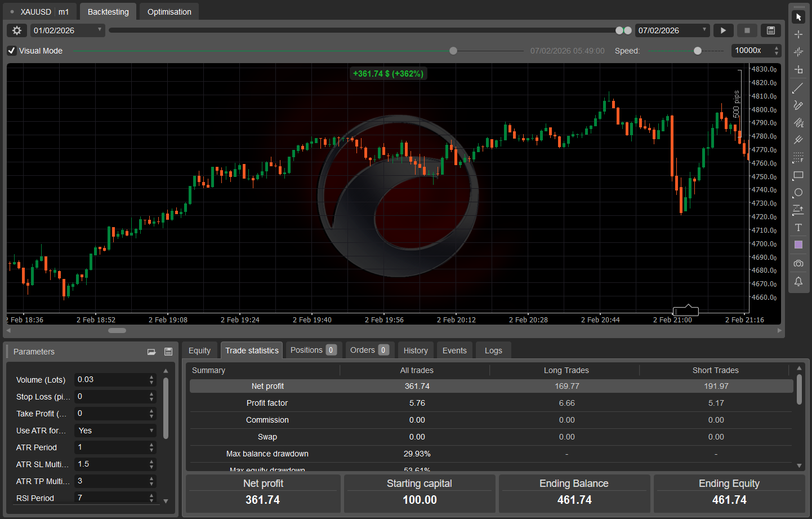Screen dimensions: 812x519
Task: Switch to the Optimisation tab
Action: (168, 11)
